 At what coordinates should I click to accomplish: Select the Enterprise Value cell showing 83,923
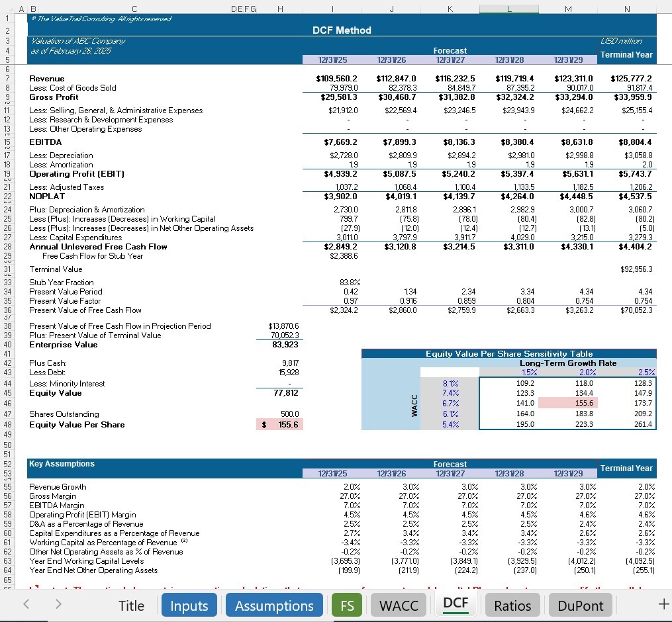(285, 344)
